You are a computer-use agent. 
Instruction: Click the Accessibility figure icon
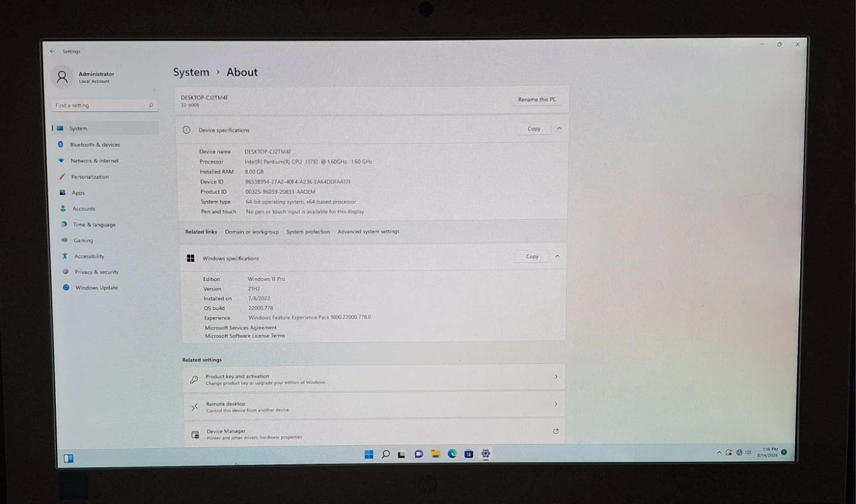point(65,256)
